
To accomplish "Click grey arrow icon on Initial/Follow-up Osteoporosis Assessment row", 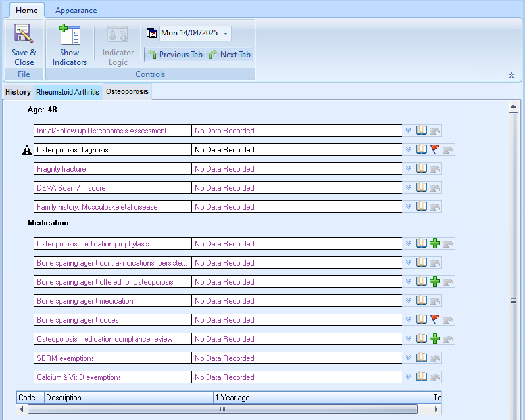I will (435, 131).
